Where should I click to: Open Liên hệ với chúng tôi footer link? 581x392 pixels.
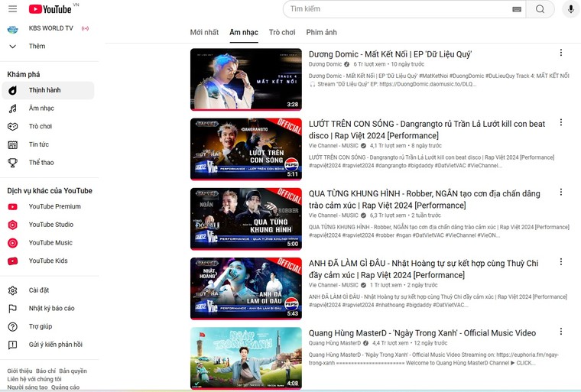[34, 380]
